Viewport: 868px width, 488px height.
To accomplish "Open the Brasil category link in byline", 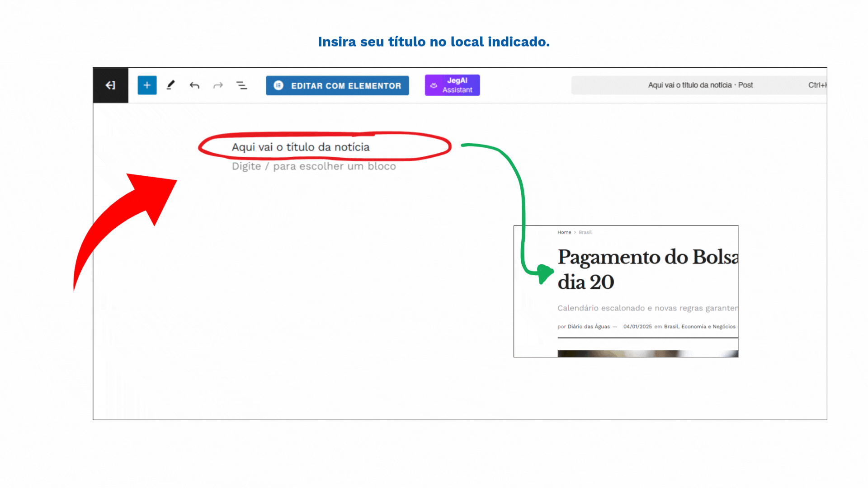I will (x=671, y=327).
